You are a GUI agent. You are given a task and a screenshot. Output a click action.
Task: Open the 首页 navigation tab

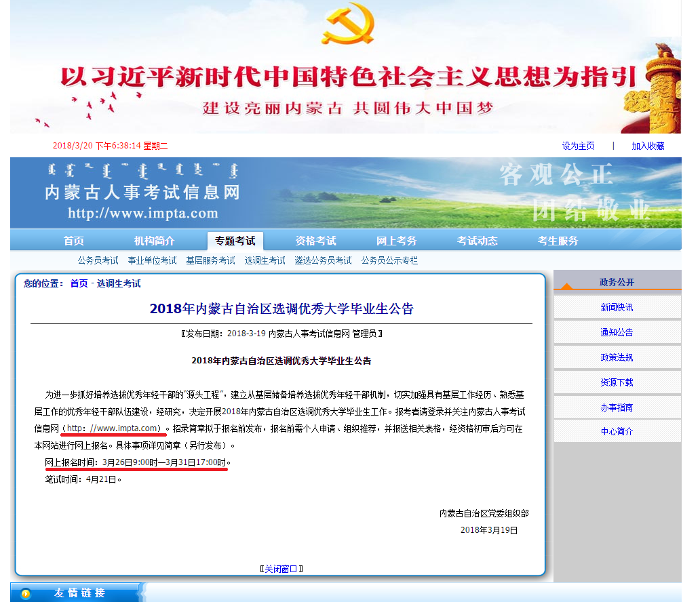point(74,241)
